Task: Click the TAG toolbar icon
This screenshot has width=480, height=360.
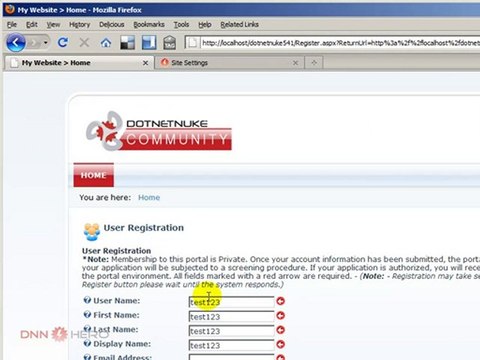Action: pyautogui.click(x=169, y=43)
